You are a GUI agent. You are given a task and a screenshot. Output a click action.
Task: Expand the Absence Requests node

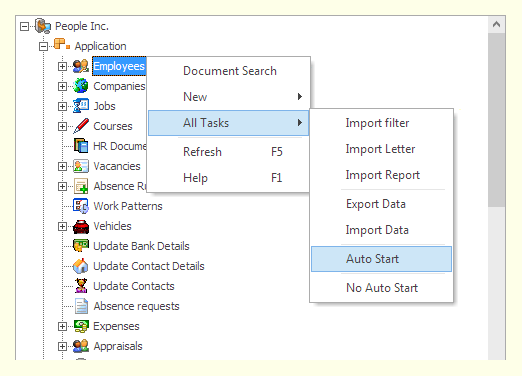pos(62,186)
